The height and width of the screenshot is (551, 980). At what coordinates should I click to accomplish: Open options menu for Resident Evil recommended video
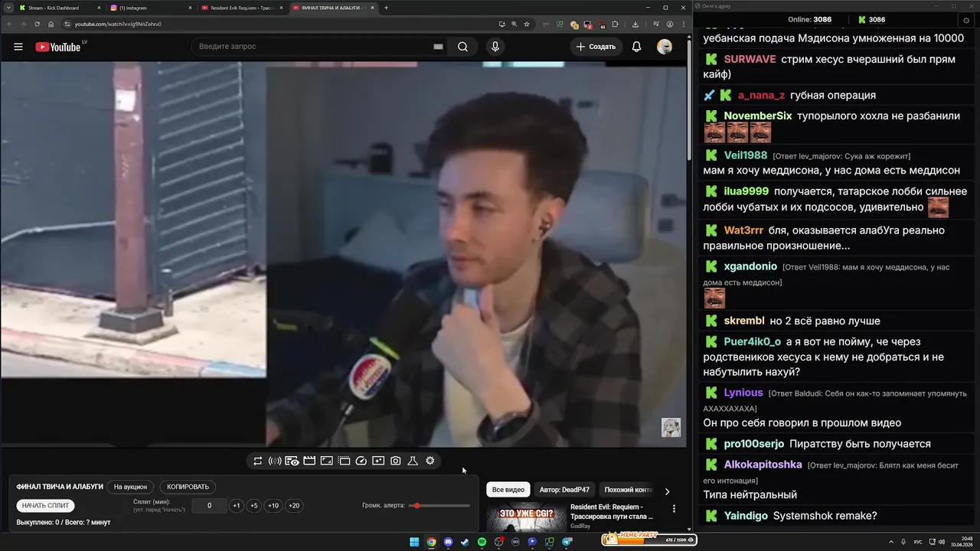674,508
